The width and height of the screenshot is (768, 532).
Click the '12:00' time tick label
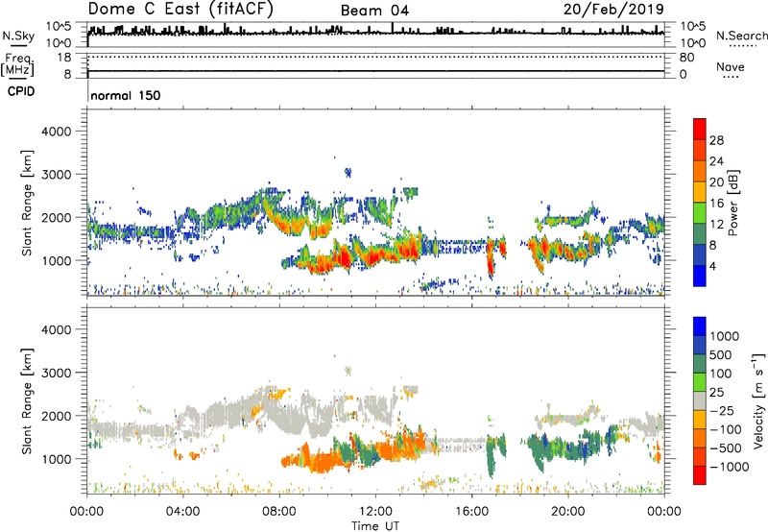[x=375, y=512]
